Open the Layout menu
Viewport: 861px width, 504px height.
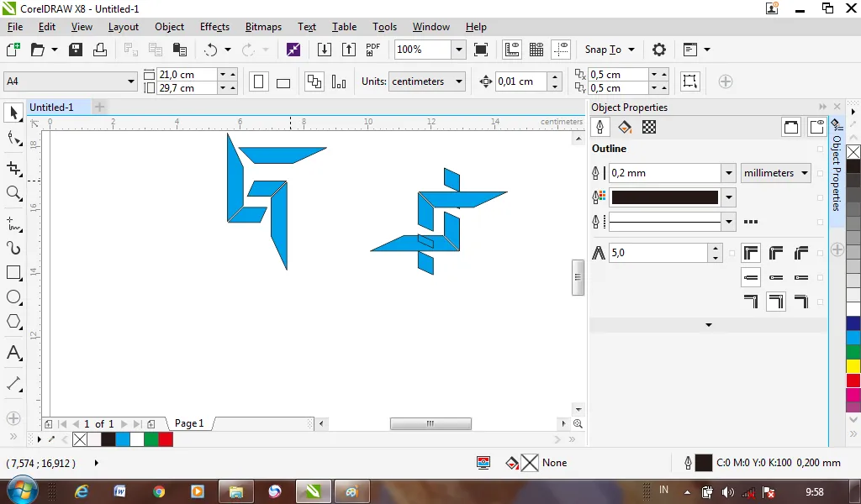click(124, 27)
